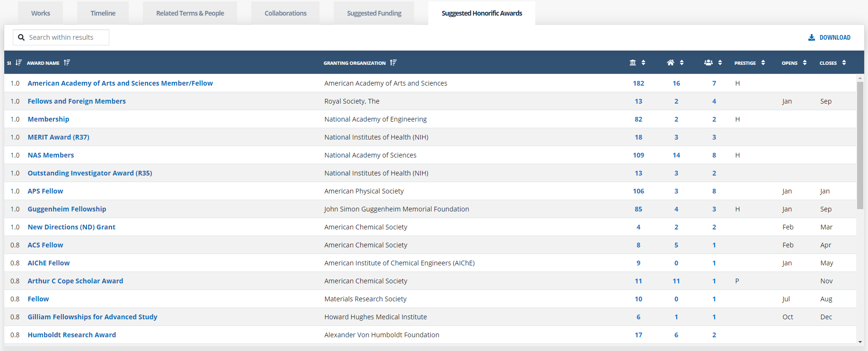Switch to the Collaborations tab
Screen dimensions: 868x351
[285, 13]
